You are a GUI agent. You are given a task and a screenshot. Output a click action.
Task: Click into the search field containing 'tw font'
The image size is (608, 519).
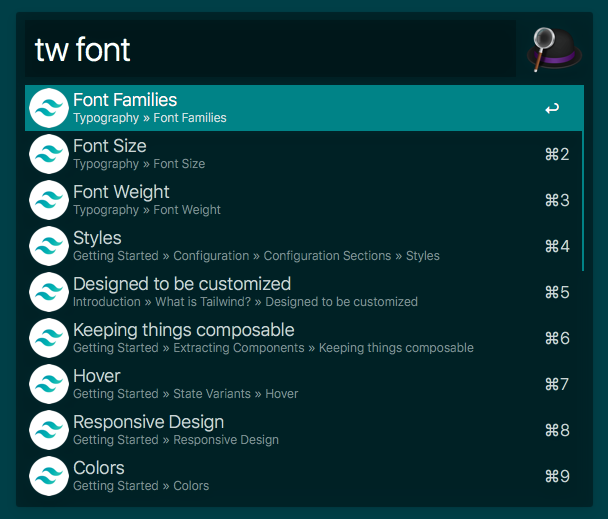pyautogui.click(x=270, y=48)
